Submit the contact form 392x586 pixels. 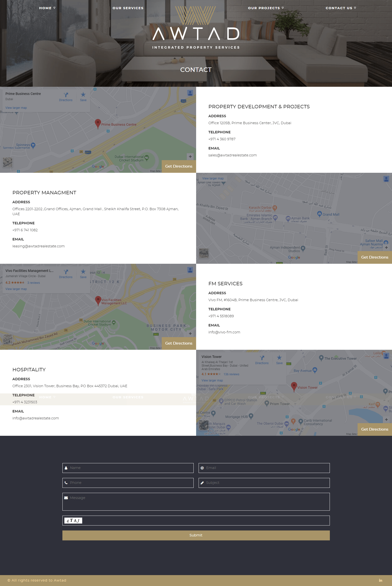tap(196, 535)
